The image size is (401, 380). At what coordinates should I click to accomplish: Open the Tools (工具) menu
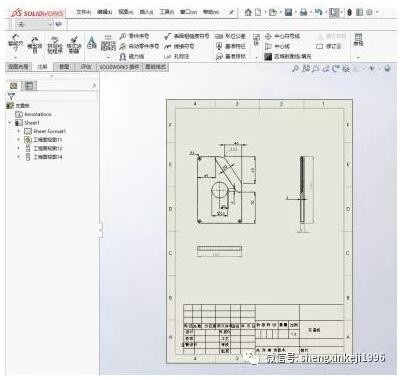[x=167, y=12]
